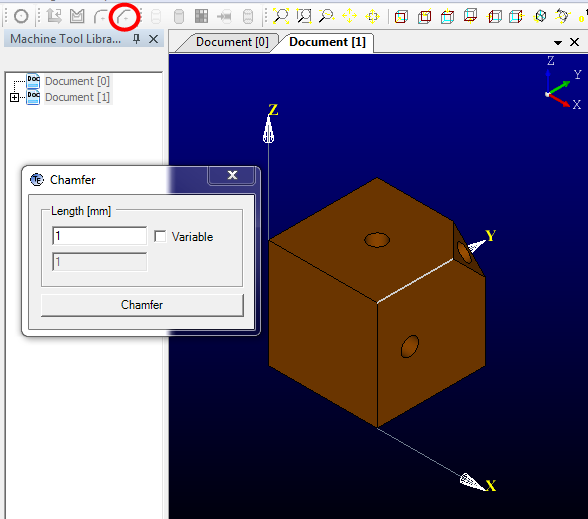
Task: Select the zoom window tool icon
Action: pyautogui.click(x=304, y=16)
